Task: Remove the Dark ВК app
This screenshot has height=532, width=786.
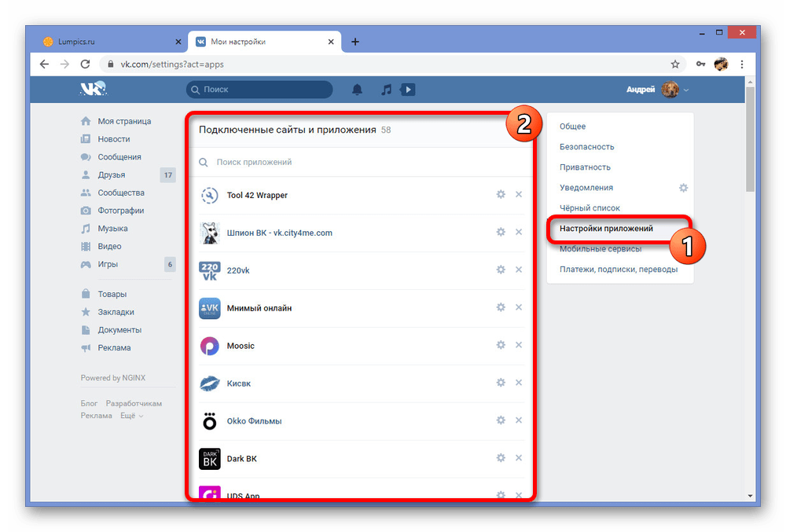Action: pos(519,458)
